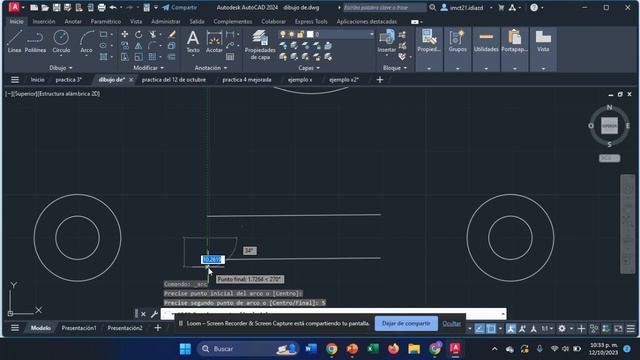Viewport: 640px width, 360px height.
Task: Open the Express Tools ribbon tab
Action: click(311, 22)
